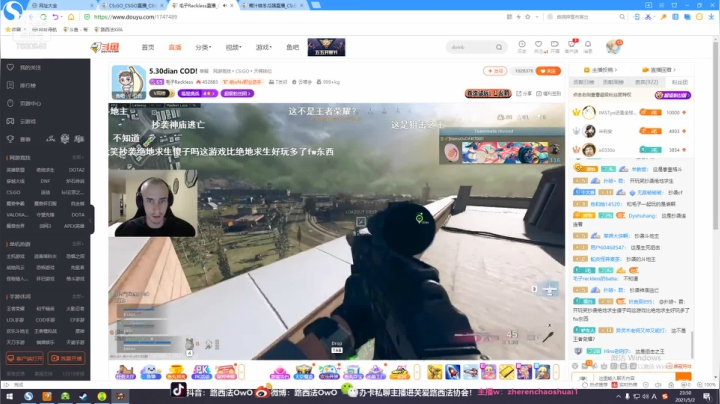Select the 直播 live nav item
This screenshot has height=404, width=720.
pos(174,47)
